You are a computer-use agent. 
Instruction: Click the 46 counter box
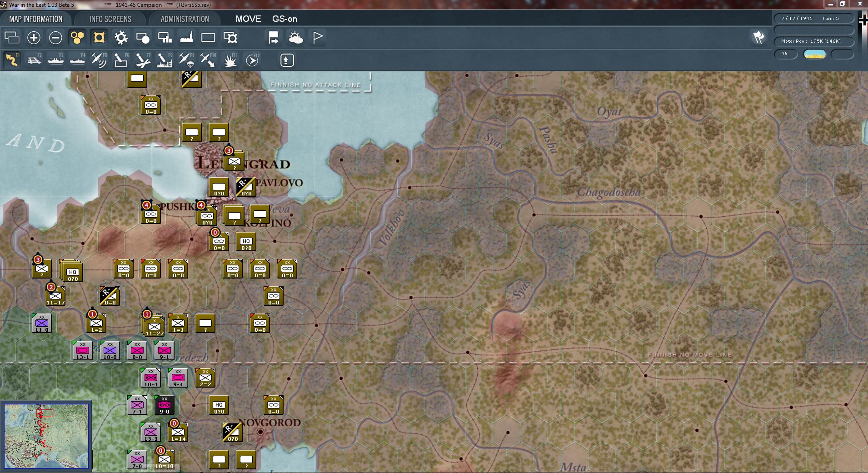click(x=786, y=54)
